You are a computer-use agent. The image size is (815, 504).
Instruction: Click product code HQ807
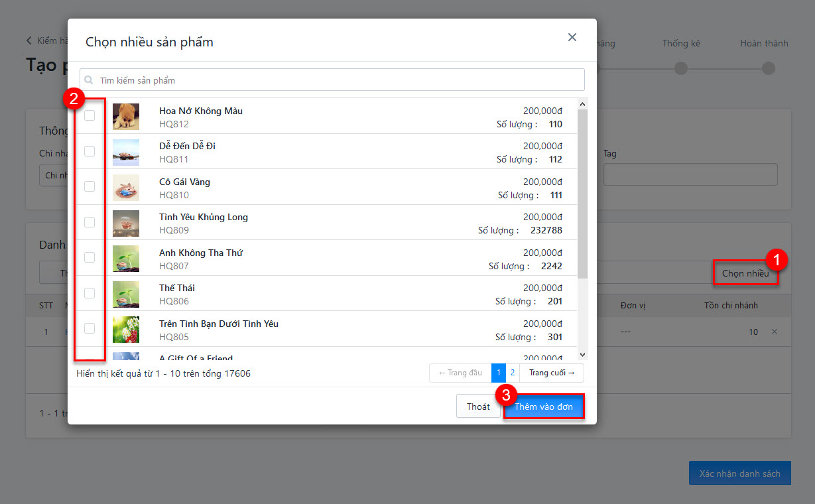(174, 266)
